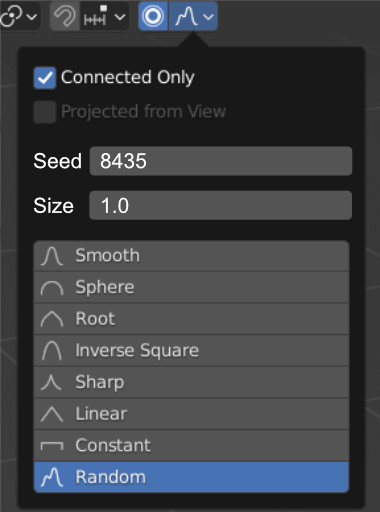Click the Inverse Square curve icon
The height and width of the screenshot is (512, 380).
[52, 350]
